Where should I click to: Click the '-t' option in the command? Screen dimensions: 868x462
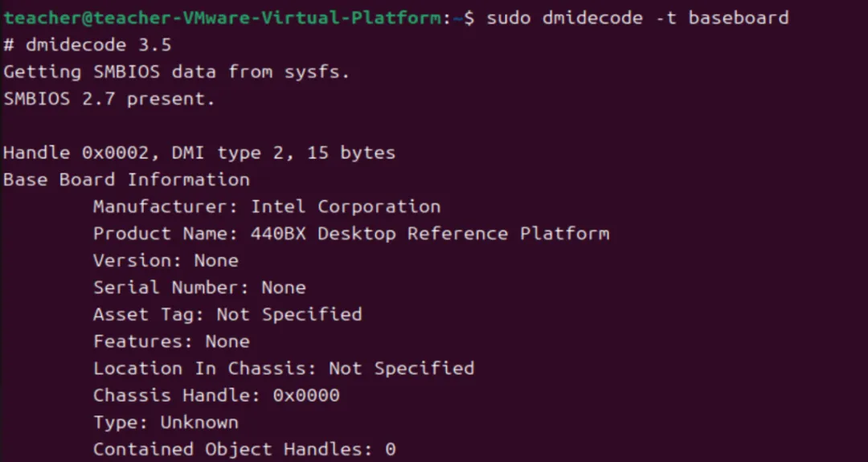pos(666,18)
